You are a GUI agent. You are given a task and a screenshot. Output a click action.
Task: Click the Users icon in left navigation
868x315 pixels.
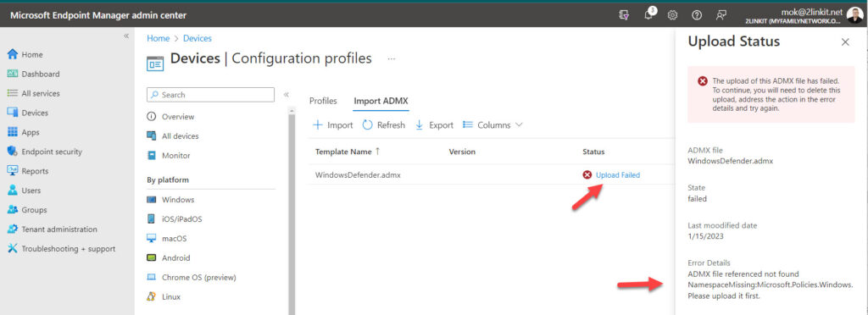coord(12,191)
